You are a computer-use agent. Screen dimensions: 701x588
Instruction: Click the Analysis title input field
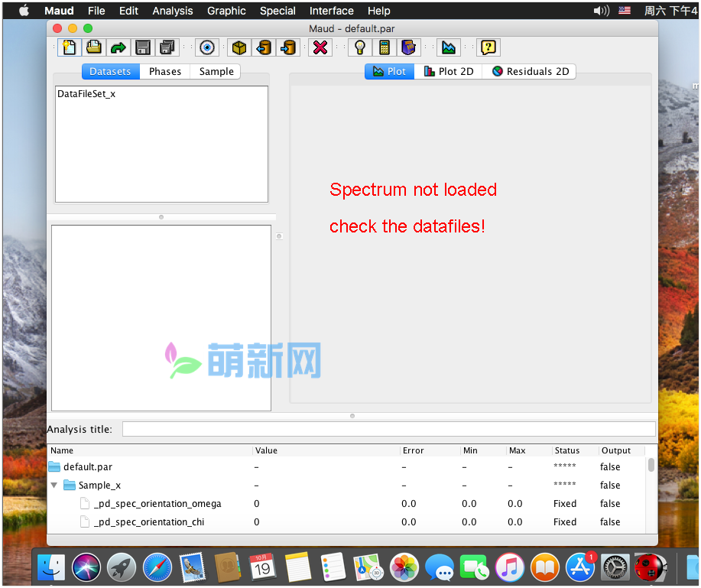388,429
